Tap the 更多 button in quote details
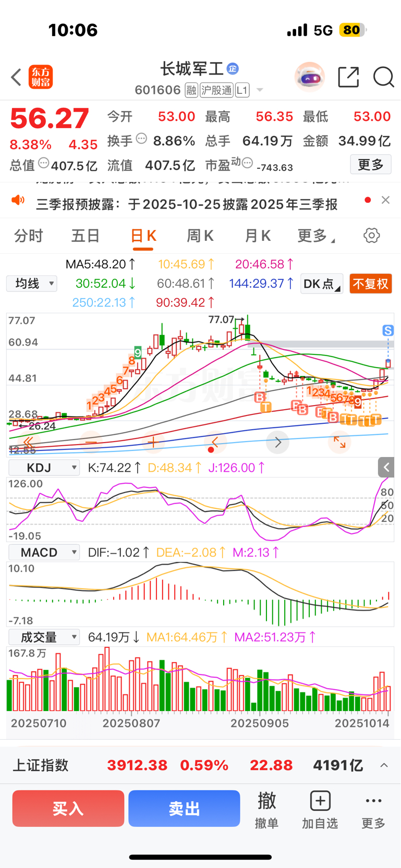This screenshot has height=868, width=401. 371,165
